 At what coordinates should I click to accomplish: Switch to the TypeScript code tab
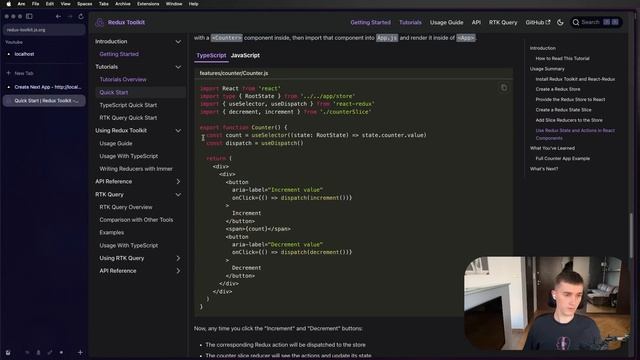(x=211, y=56)
